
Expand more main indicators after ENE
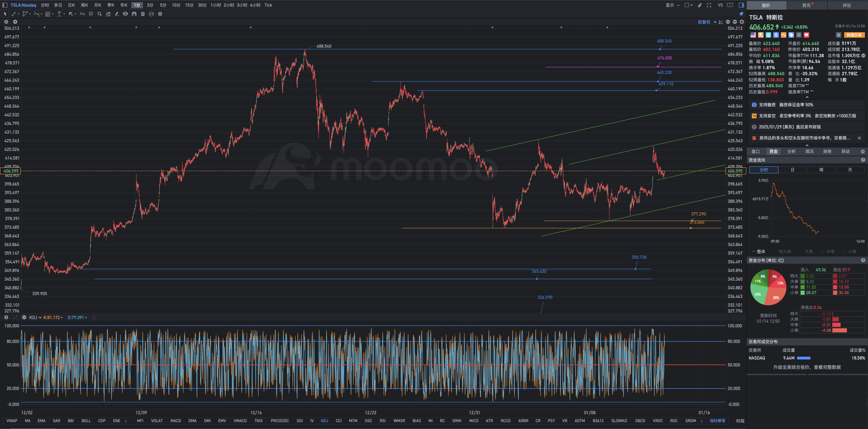(126, 421)
